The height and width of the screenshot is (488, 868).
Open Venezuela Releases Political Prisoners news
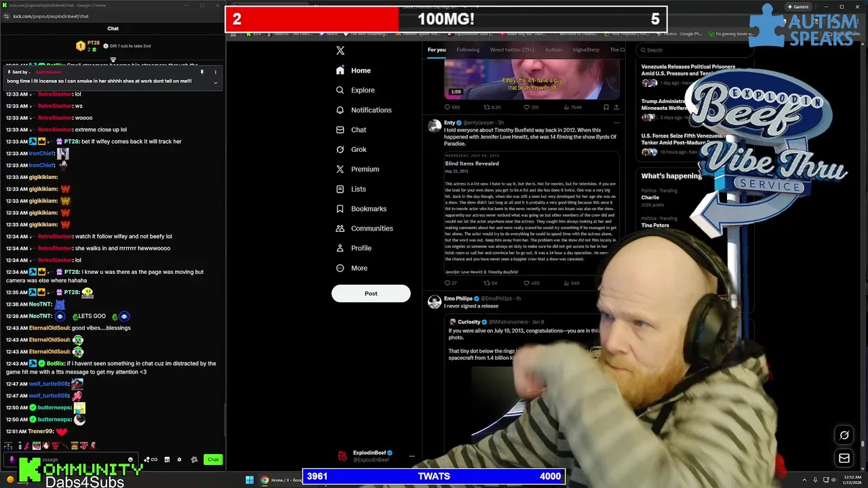coord(688,70)
